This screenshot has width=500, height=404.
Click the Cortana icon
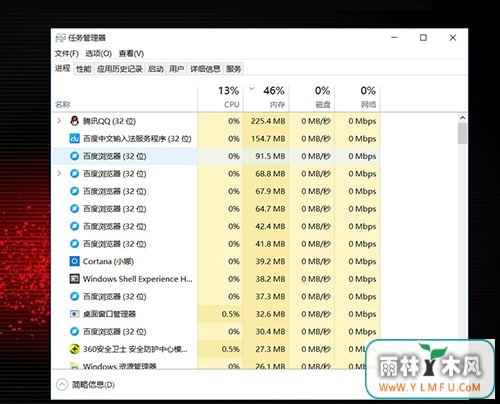point(74,261)
